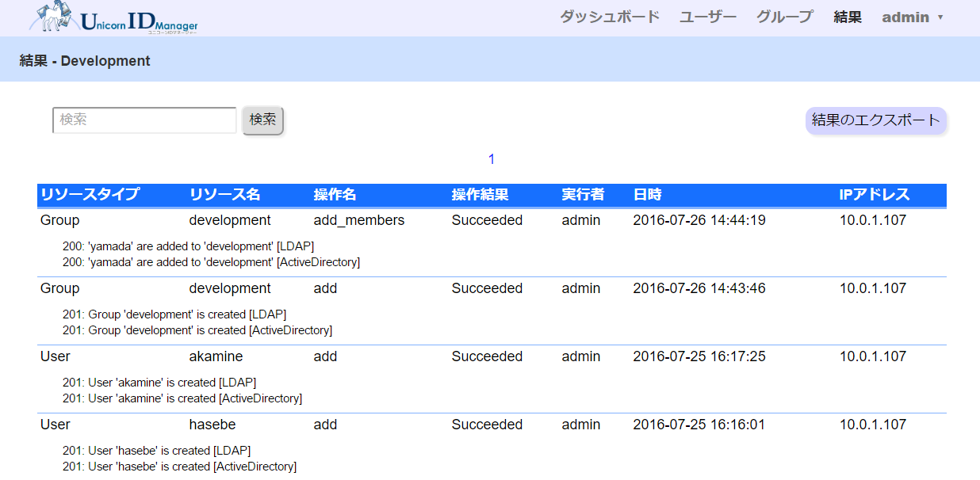Viewport: 980px width, 480px height.
Task: Select the add_members operation cell
Action: [358, 220]
